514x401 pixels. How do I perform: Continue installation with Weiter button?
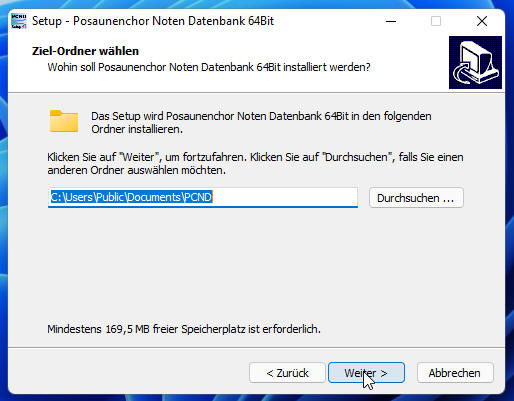366,373
